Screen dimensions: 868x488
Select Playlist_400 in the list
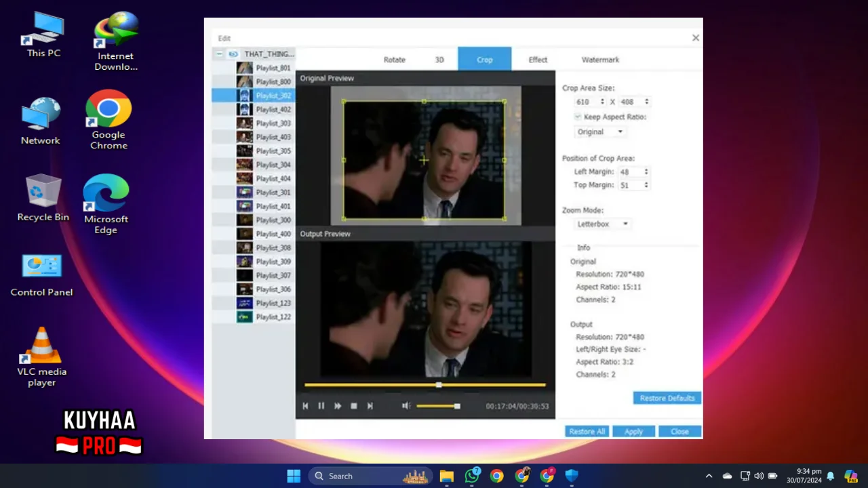point(254,234)
